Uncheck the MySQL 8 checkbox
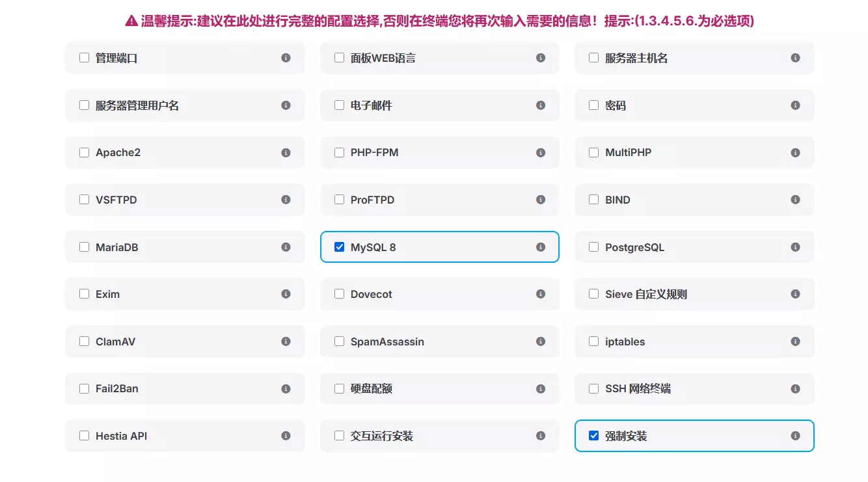 [339, 247]
